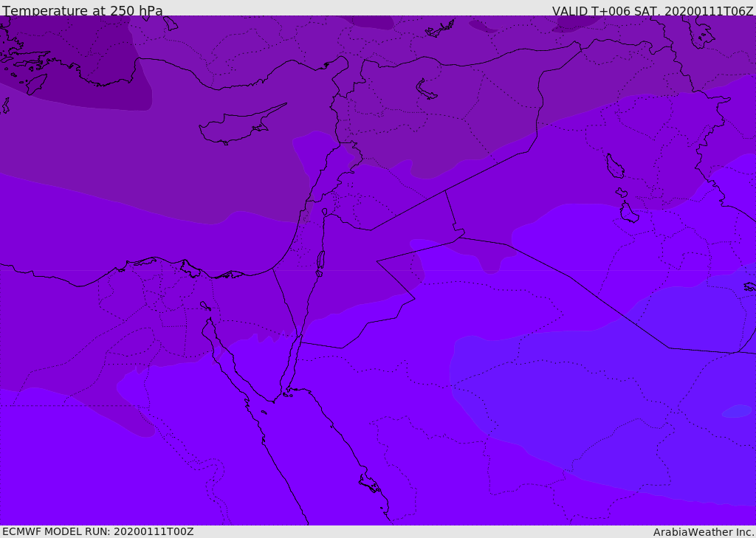This screenshot has height=538, width=756.
Task: Click the "Temperature at 250 hPa" title
Action: pyautogui.click(x=83, y=11)
